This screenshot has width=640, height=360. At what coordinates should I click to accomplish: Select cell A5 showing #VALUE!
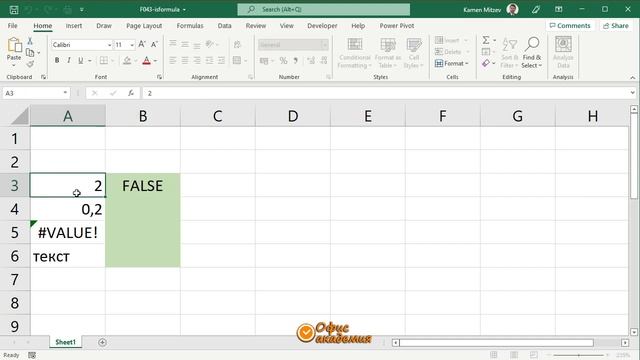[x=68, y=232]
